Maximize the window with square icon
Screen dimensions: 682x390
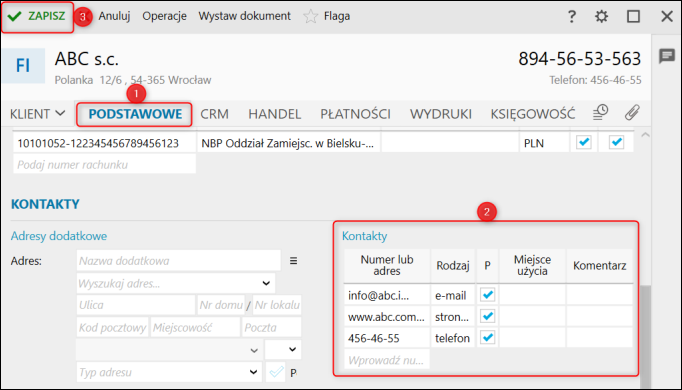(x=633, y=17)
